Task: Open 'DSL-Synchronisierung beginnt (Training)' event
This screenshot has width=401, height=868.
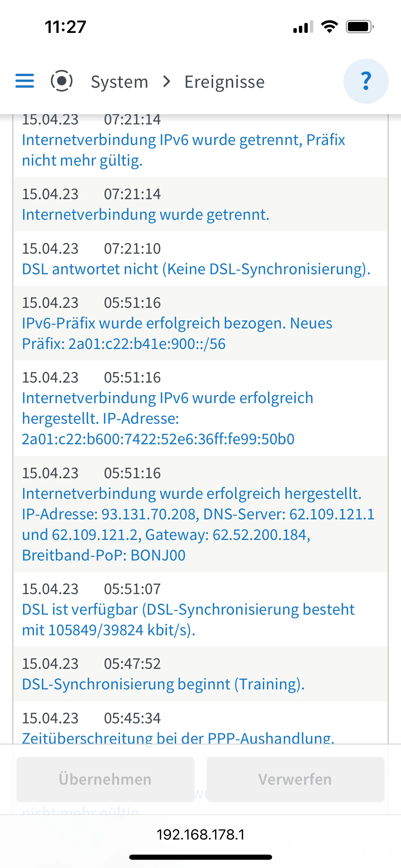Action: [163, 684]
